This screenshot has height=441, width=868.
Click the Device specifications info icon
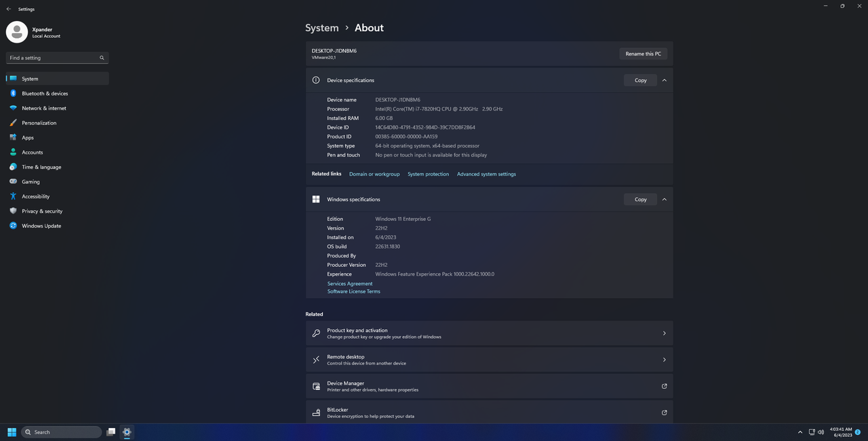[316, 80]
